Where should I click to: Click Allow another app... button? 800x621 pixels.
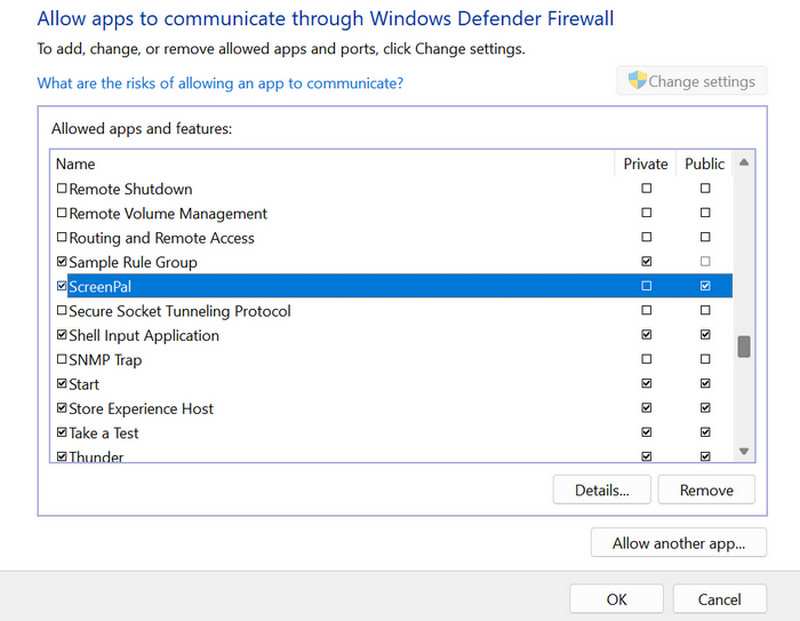678,544
